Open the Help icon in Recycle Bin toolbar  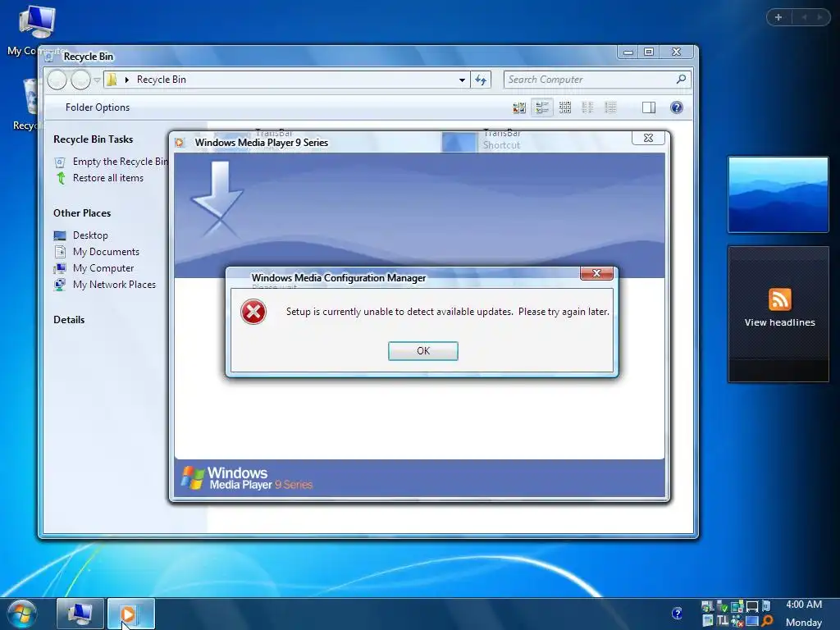click(677, 107)
